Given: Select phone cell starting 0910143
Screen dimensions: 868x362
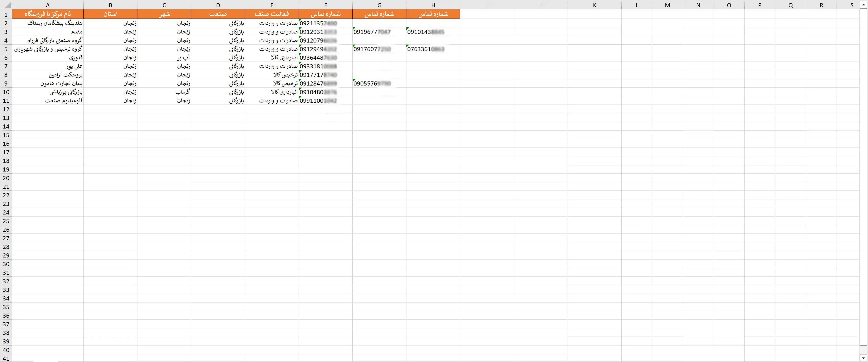Looking at the screenshot, I should tap(433, 32).
